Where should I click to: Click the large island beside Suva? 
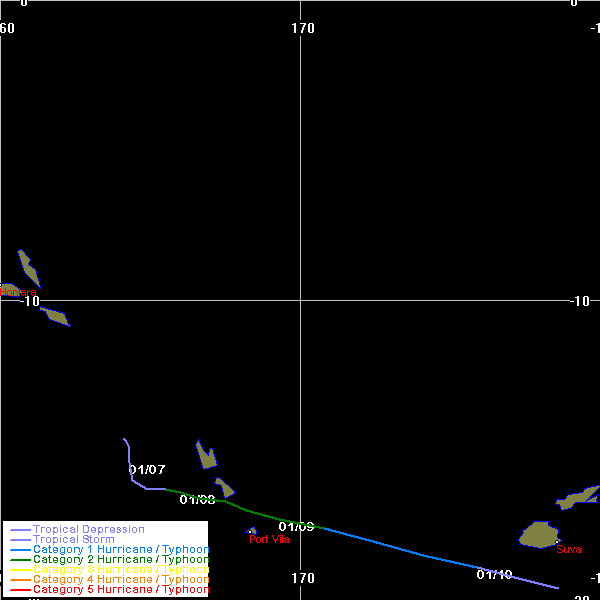539,534
